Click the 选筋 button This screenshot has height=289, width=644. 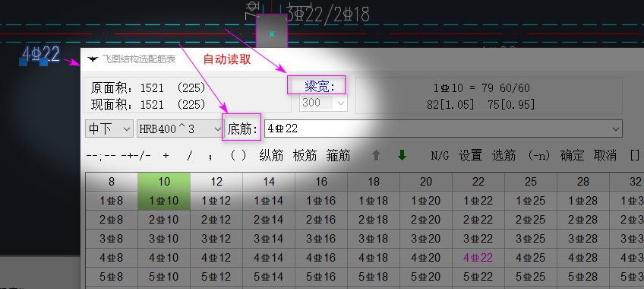[x=504, y=155]
